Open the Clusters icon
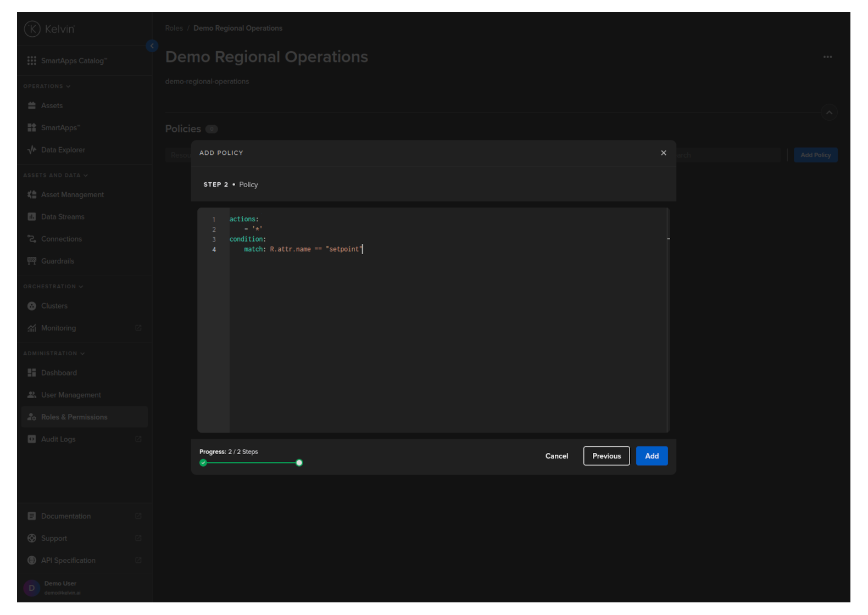 [32, 306]
